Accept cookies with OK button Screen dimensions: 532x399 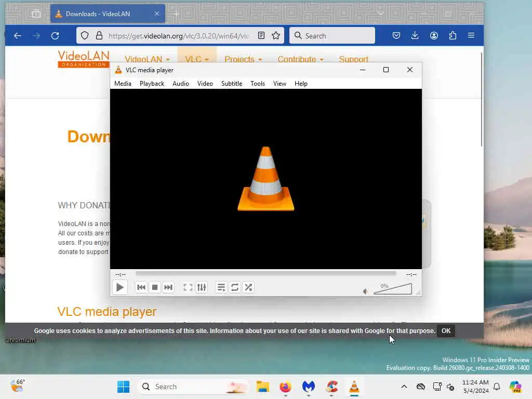pos(446,331)
